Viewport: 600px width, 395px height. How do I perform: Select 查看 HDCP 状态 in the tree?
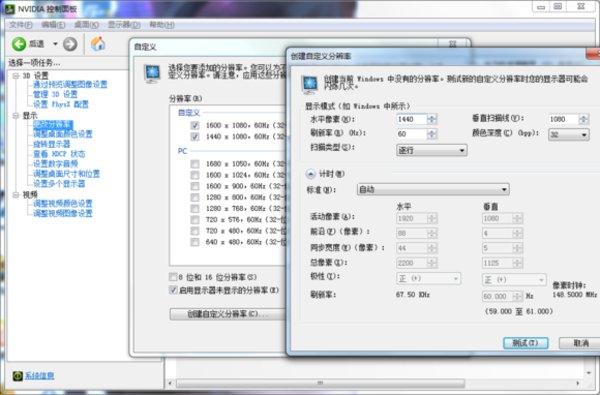point(59,154)
